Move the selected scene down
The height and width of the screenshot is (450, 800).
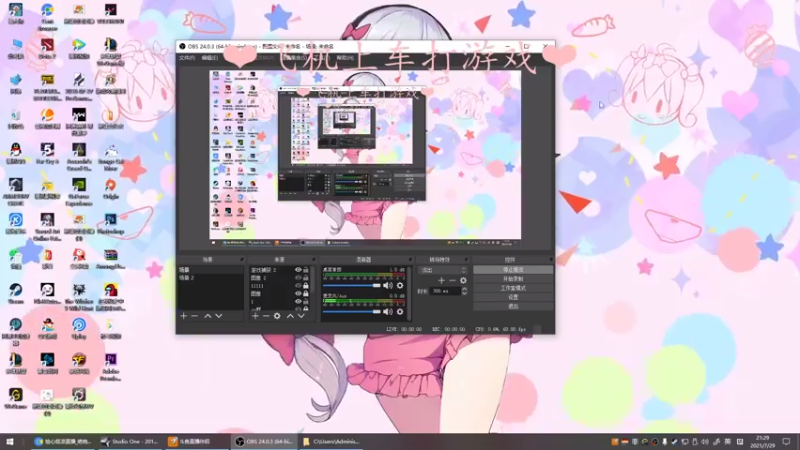[x=218, y=316]
